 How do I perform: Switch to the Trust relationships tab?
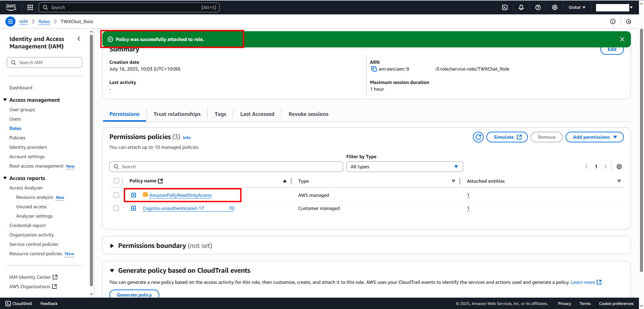click(177, 114)
